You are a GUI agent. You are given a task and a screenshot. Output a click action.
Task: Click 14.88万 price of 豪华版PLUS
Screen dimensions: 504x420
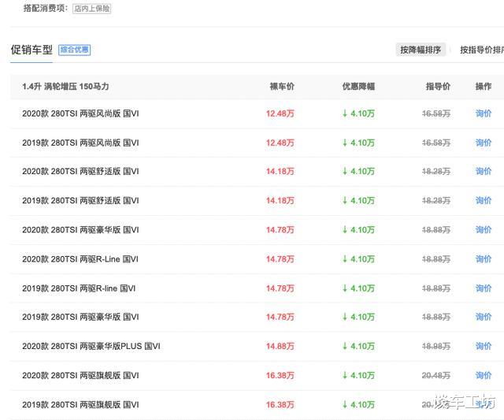(x=280, y=347)
